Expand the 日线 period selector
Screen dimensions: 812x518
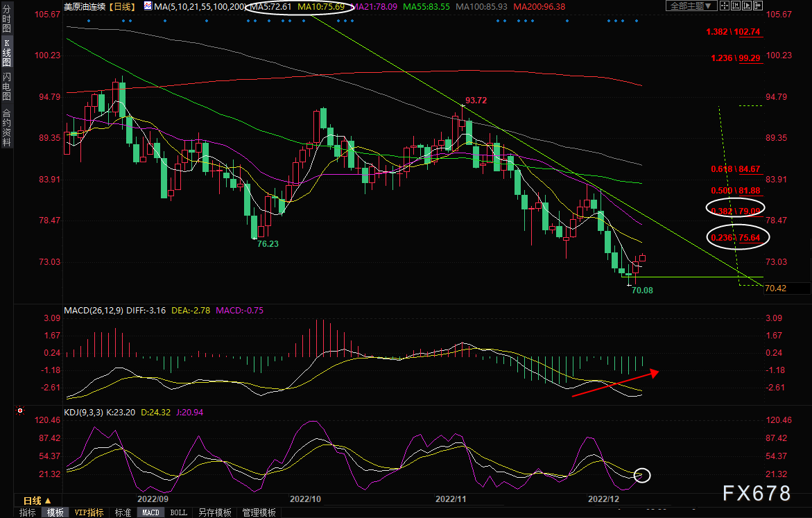point(37,501)
